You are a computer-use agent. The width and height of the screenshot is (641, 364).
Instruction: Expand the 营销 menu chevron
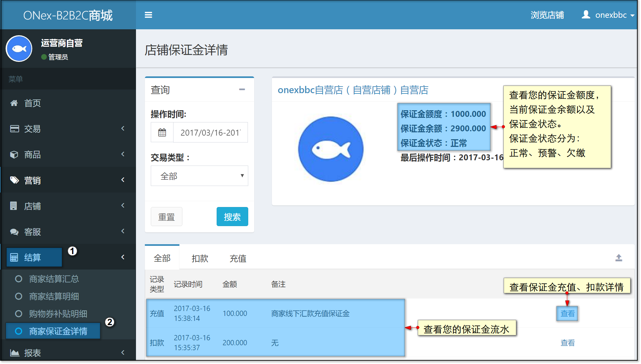(x=123, y=180)
